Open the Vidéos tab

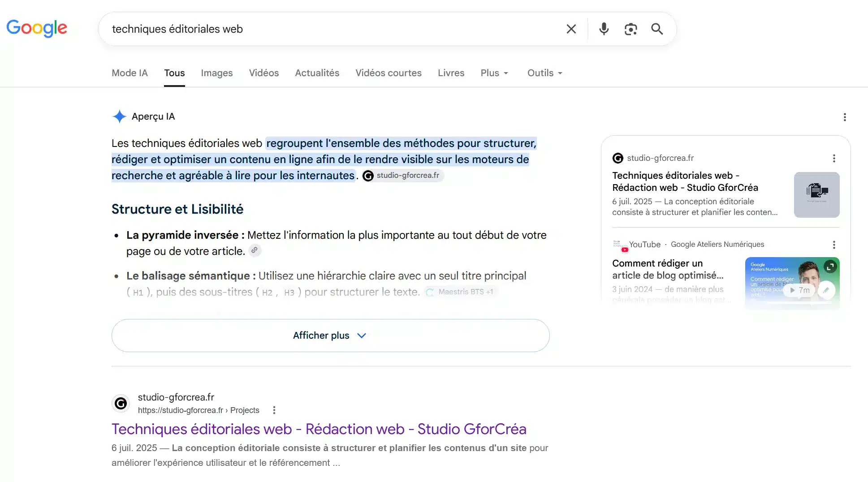[264, 73]
